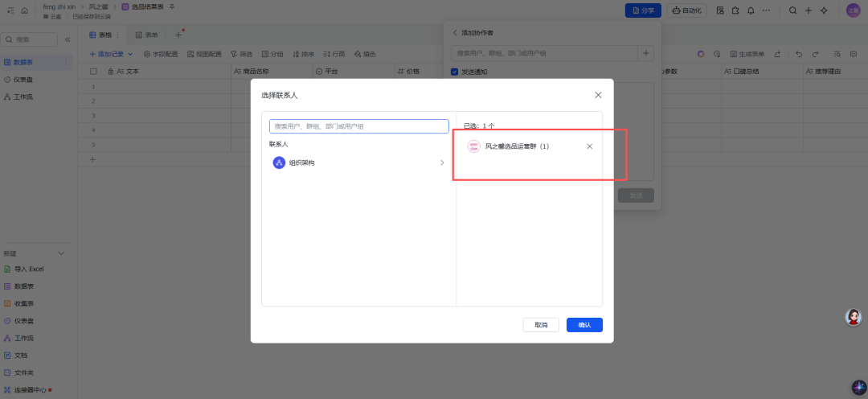Click the 组织架构 organization icon
Image resolution: width=868 pixels, height=399 pixels.
click(x=279, y=163)
